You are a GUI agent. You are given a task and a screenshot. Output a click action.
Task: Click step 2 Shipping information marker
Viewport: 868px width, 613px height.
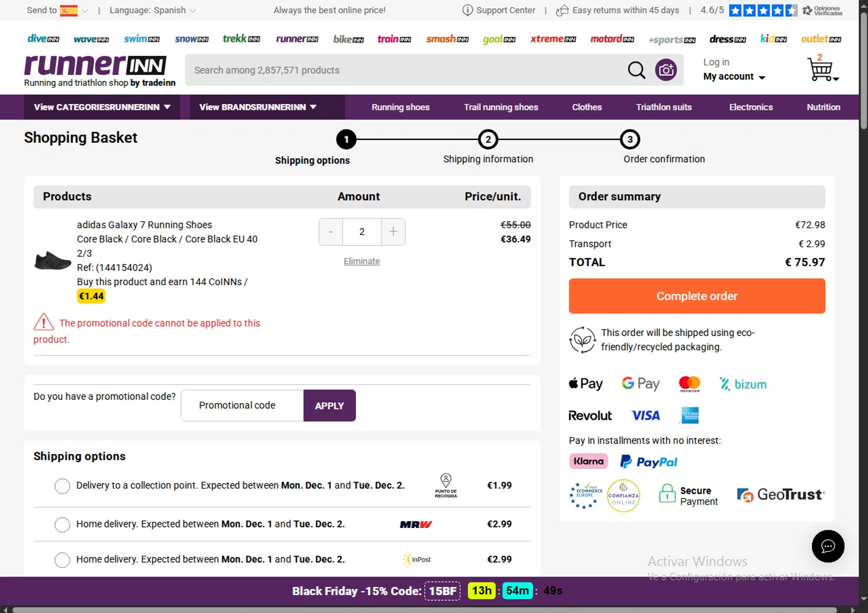(488, 139)
